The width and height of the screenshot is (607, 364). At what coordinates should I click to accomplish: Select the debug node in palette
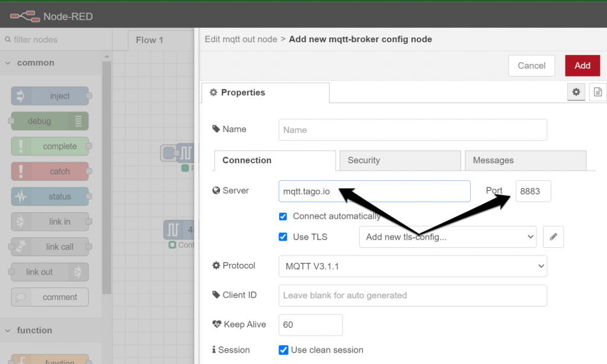point(50,121)
